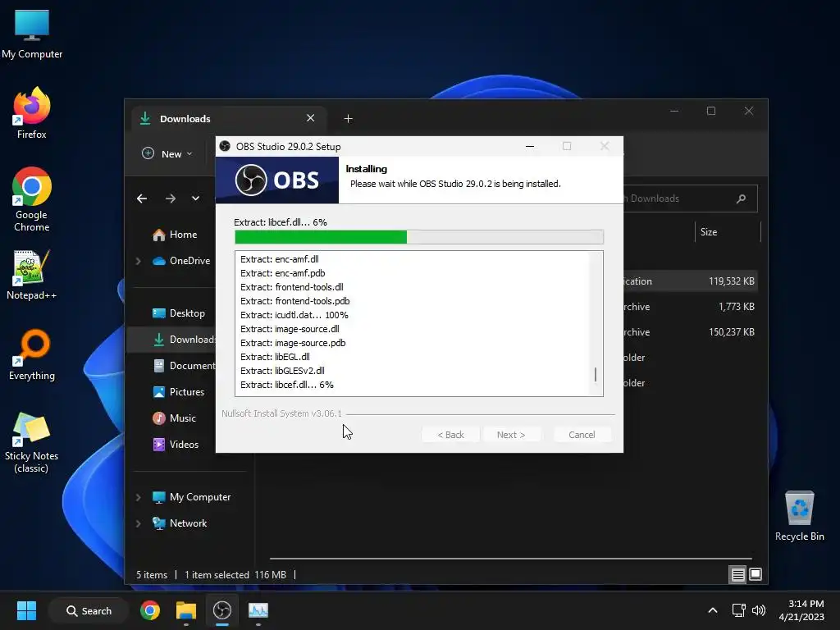Open recent locations chevron

coord(195,199)
